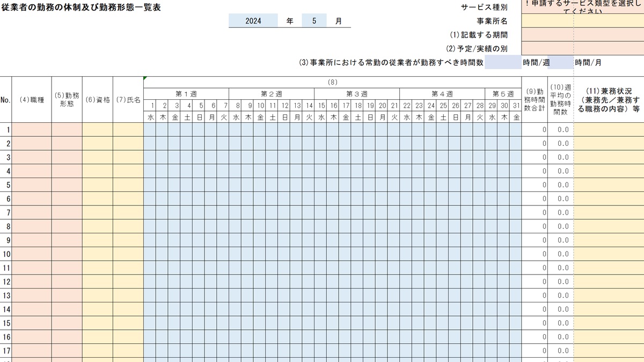
Task: Click the comment marker on the (8) header
Action: pyautogui.click(x=145, y=77)
